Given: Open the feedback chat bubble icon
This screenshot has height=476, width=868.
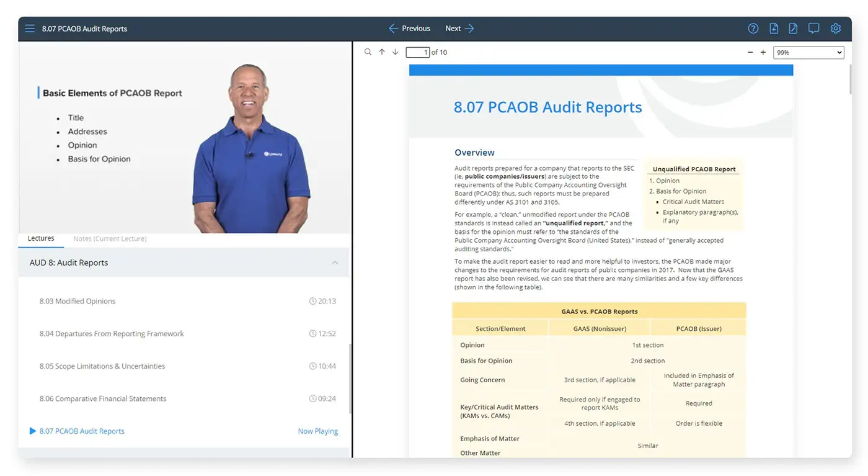Looking at the screenshot, I should coord(813,29).
